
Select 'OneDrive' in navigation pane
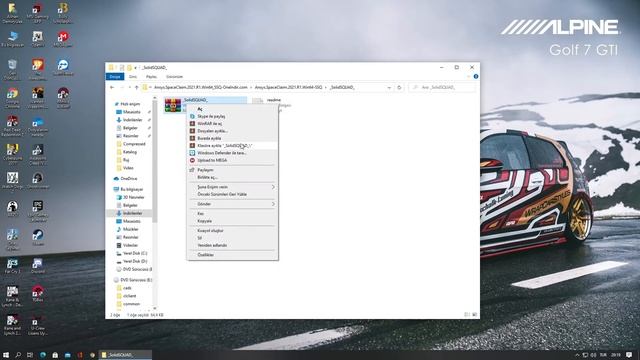pos(126,179)
